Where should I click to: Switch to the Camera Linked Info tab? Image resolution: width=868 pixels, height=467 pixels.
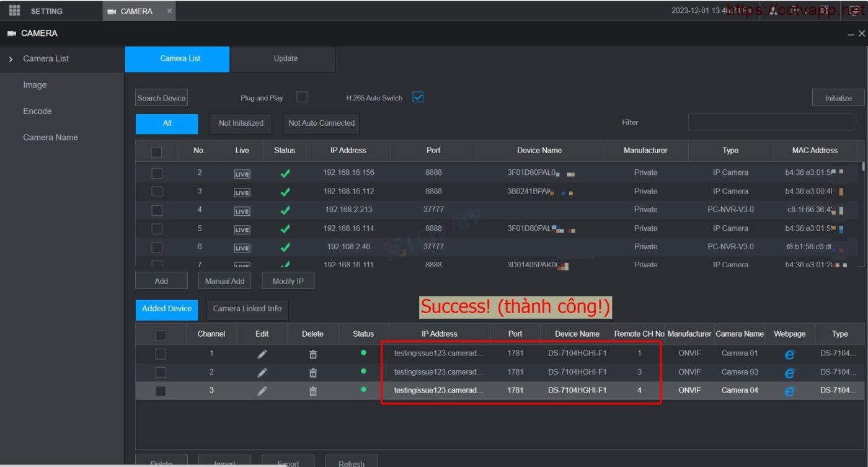point(247,309)
